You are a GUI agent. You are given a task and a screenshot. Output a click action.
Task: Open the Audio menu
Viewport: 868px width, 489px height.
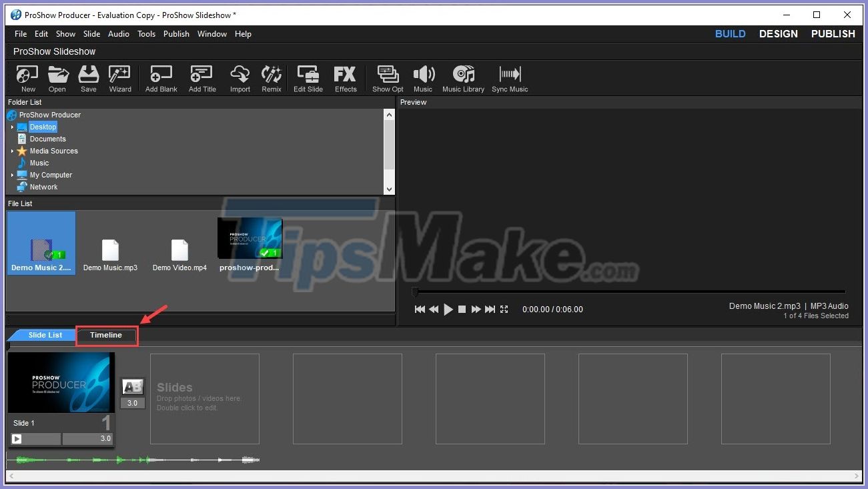click(118, 33)
